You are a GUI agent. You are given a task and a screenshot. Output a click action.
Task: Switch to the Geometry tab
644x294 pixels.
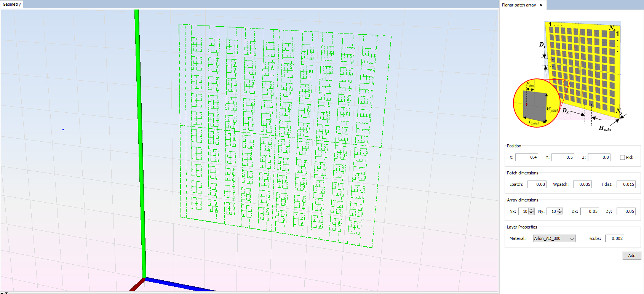click(12, 5)
